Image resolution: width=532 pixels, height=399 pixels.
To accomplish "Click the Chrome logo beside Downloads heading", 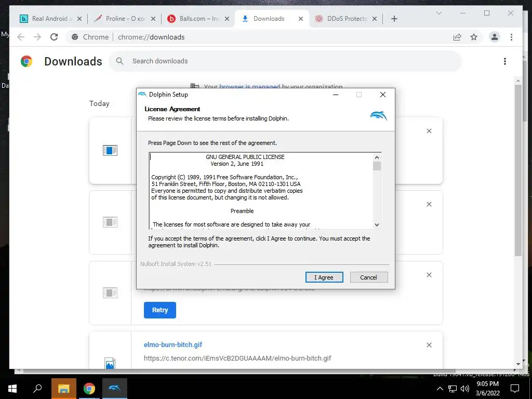I will coord(26,61).
